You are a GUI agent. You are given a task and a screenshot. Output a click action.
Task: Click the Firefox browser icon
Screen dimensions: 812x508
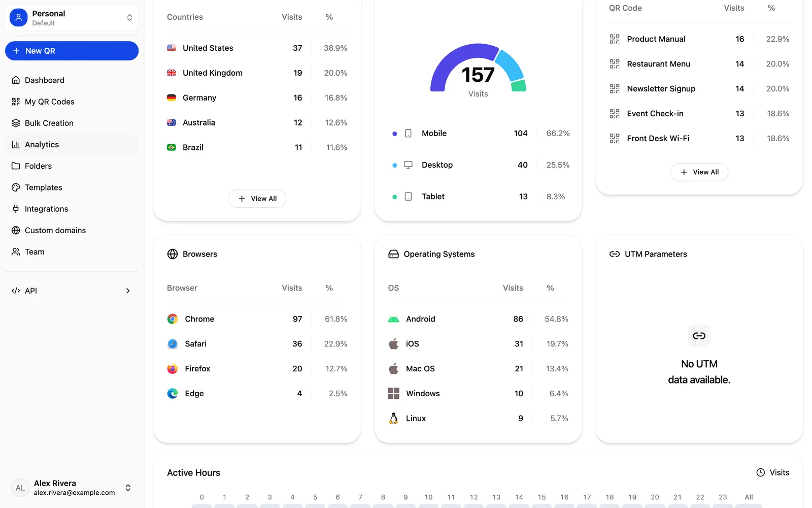(x=173, y=369)
